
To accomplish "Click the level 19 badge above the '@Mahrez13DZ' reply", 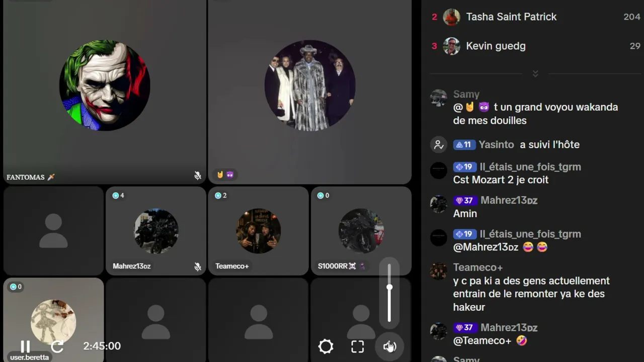I will (464, 234).
